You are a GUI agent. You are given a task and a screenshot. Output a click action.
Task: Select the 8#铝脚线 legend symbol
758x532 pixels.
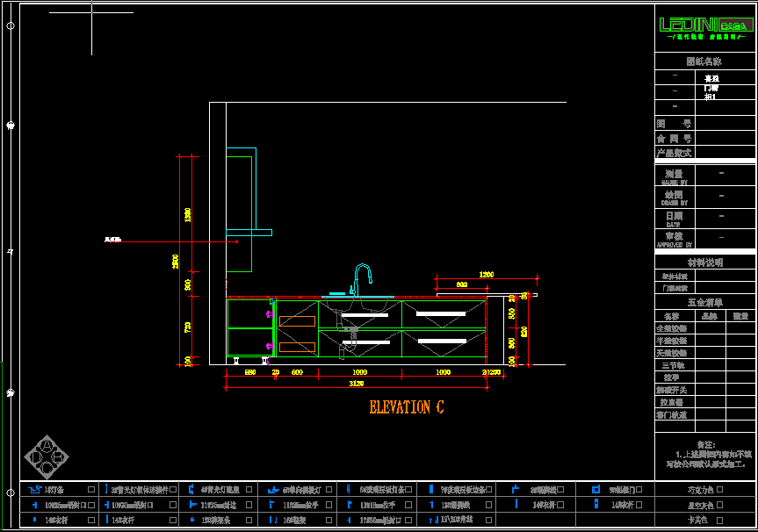516,490
